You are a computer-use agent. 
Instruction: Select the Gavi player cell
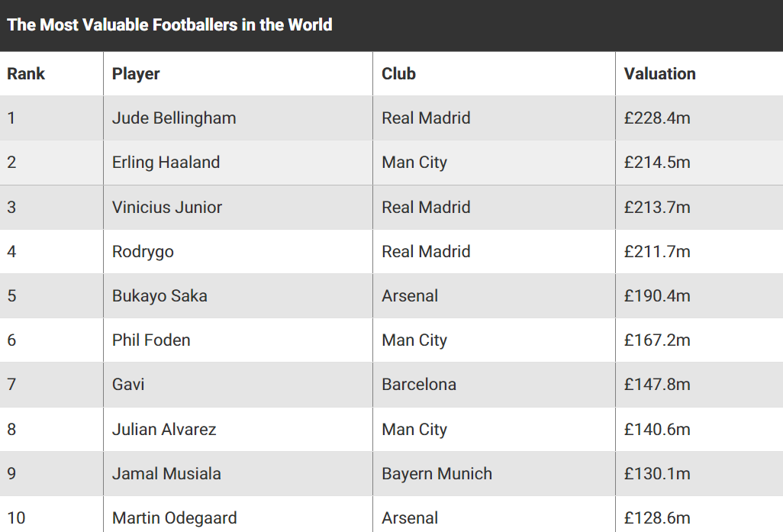coord(128,385)
